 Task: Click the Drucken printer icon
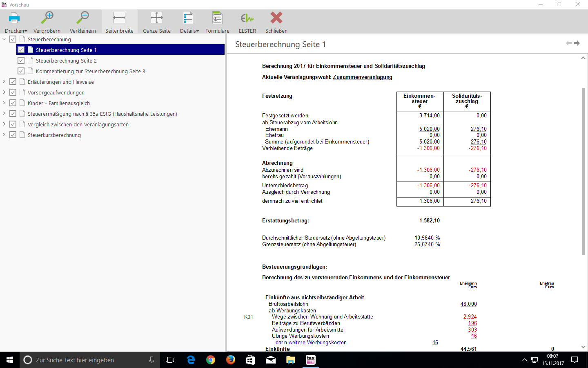coord(14,18)
